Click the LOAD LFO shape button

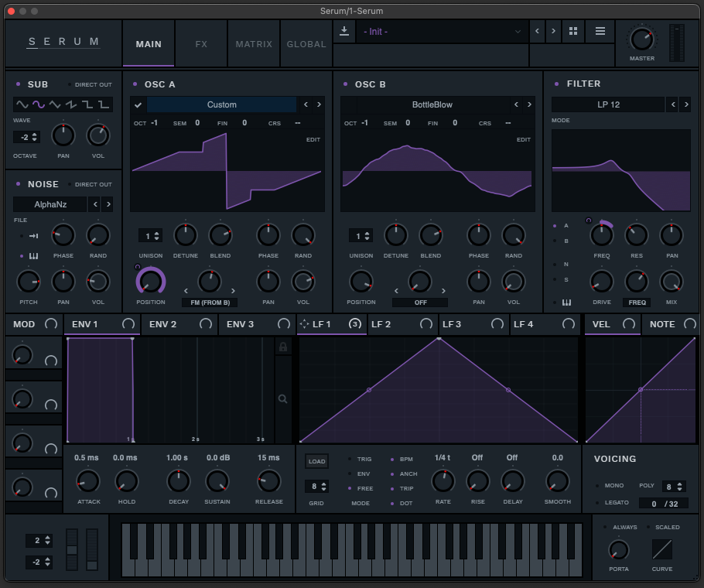pyautogui.click(x=316, y=461)
